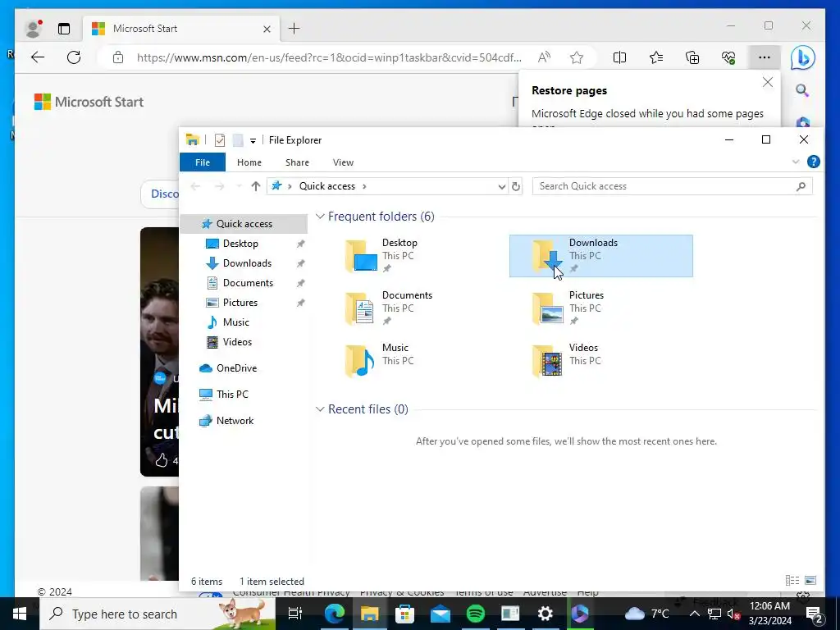Add this page to Edge favorites
The height and width of the screenshot is (630, 840).
[x=577, y=57]
